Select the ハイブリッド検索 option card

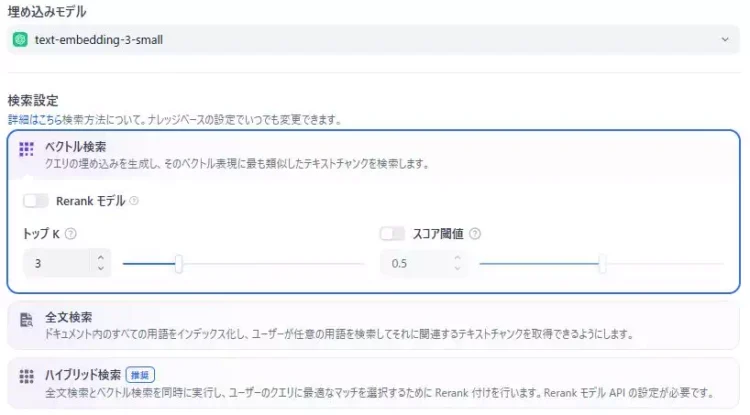374,383
